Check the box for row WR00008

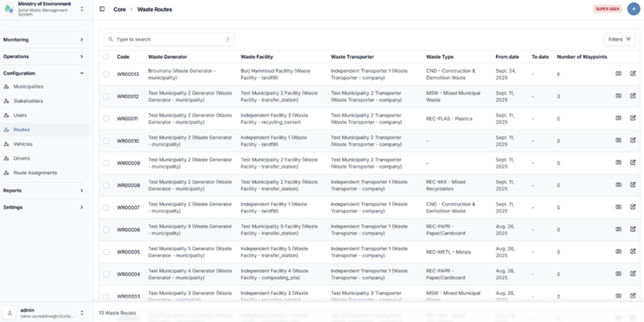(x=106, y=186)
